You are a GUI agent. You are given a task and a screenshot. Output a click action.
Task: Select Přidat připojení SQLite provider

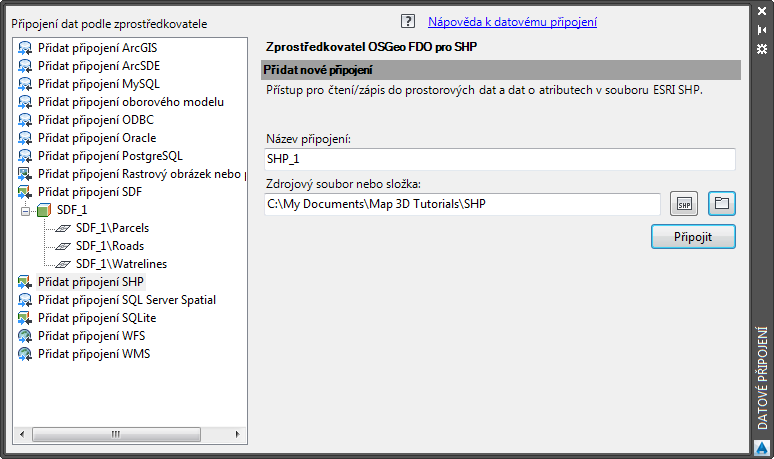coord(96,318)
